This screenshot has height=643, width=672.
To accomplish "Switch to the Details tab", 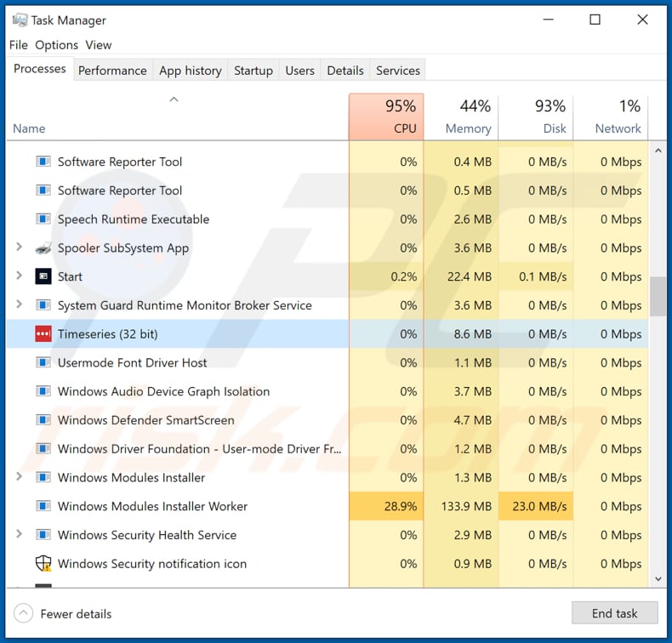I will point(345,71).
